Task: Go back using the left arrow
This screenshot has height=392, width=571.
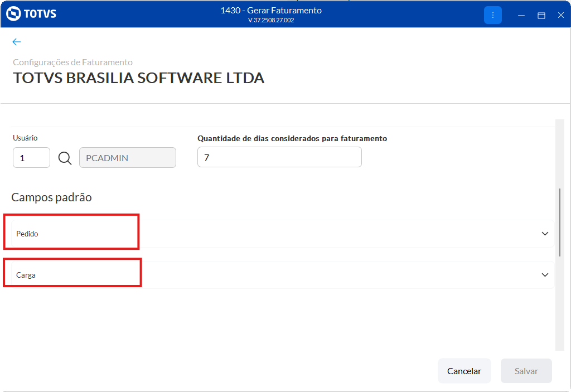Action: 17,42
